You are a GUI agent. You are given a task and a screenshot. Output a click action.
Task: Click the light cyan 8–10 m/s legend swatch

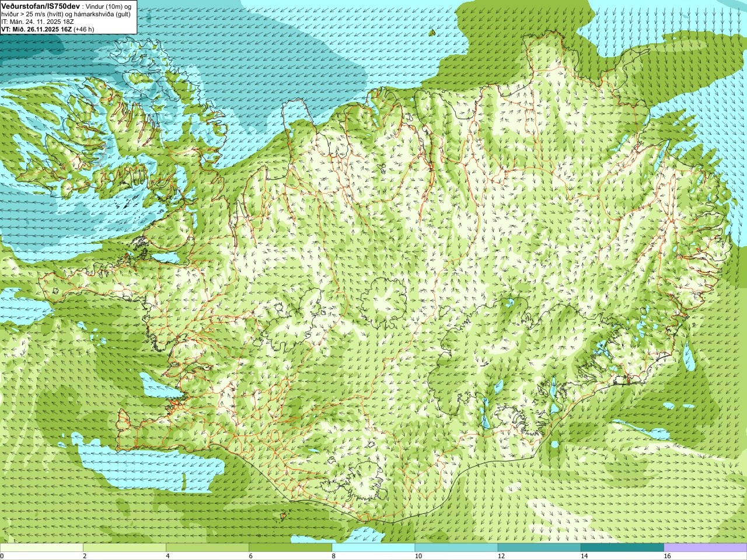pos(373,548)
